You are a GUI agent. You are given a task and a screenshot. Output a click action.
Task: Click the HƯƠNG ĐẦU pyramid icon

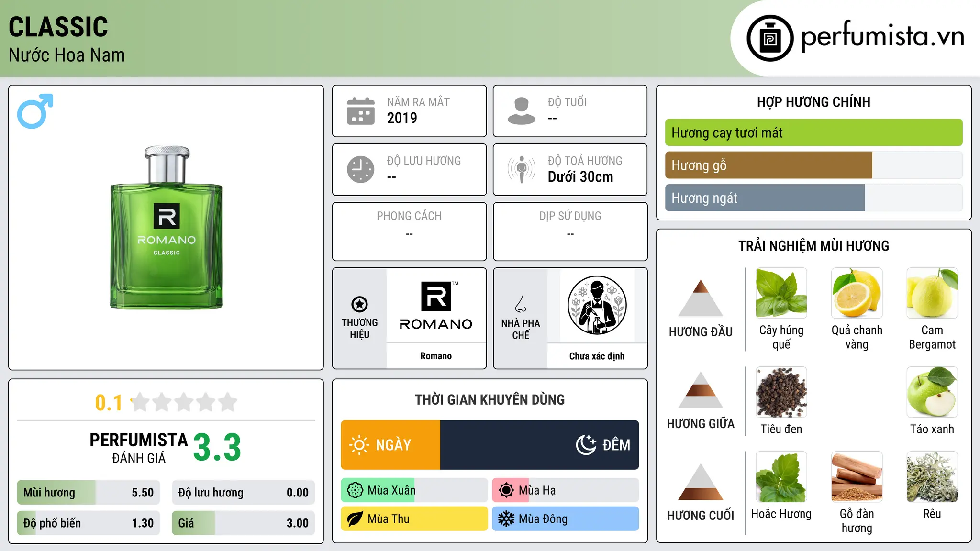701,298
